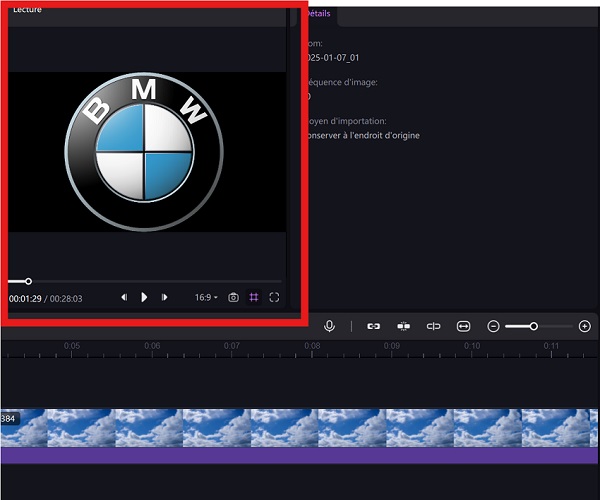
Task: Open the 16:9 aspect ratio dropdown
Action: click(x=206, y=297)
